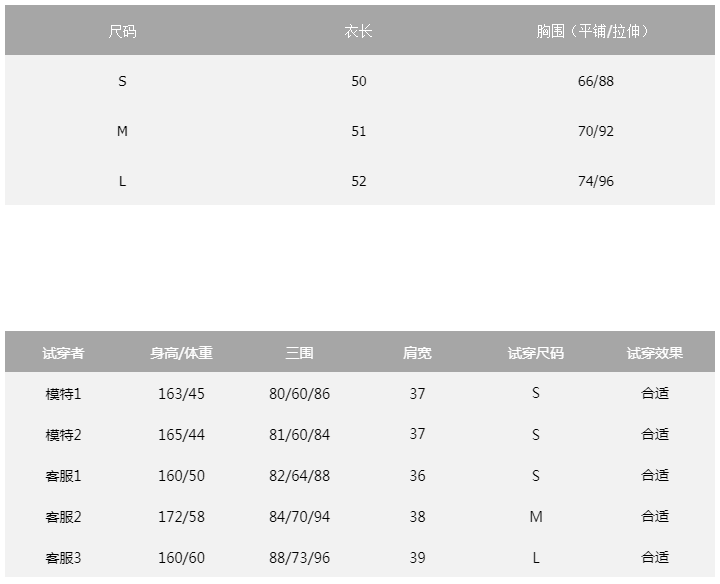The height and width of the screenshot is (584, 720).
Task: Click the bust value 74/96
Action: [596, 181]
